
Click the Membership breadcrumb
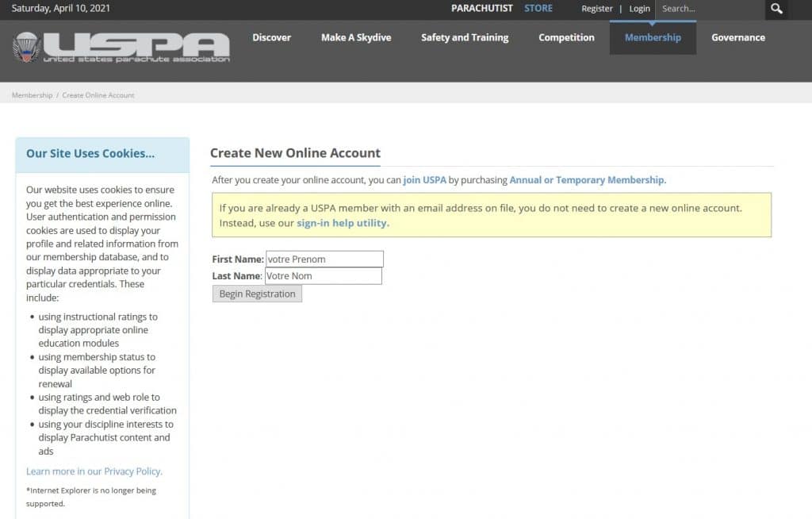32,95
